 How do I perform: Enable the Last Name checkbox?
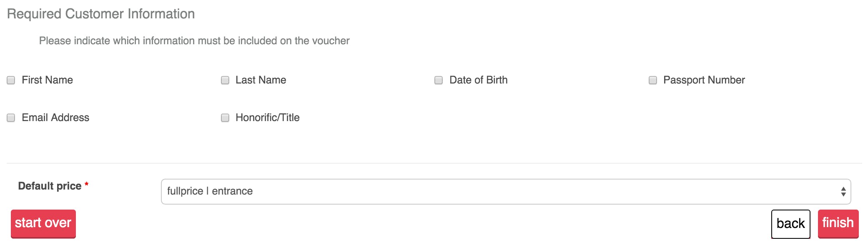[x=225, y=80]
